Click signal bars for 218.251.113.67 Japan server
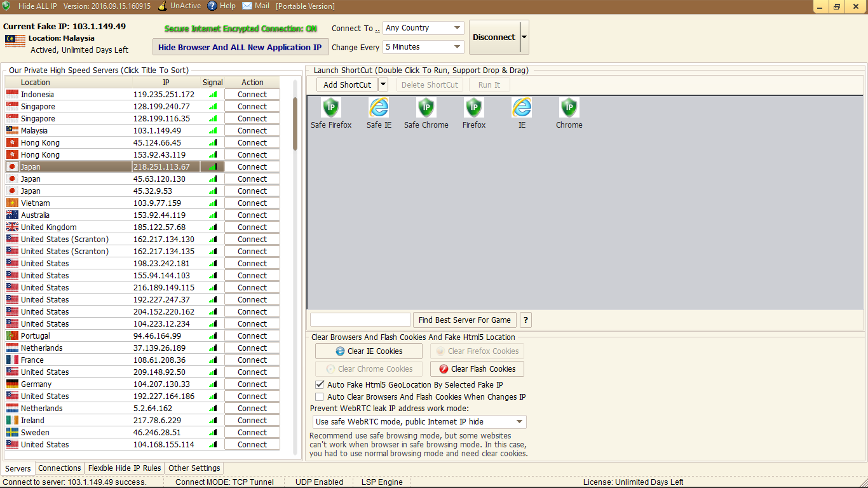Screen dimensions: 868x488 tap(213, 166)
